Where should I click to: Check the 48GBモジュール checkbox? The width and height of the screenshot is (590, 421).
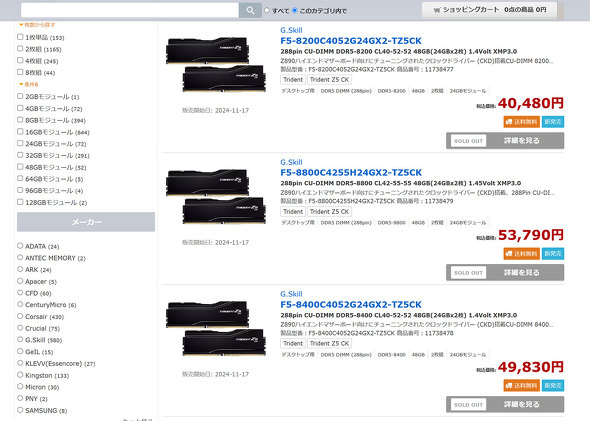20,167
